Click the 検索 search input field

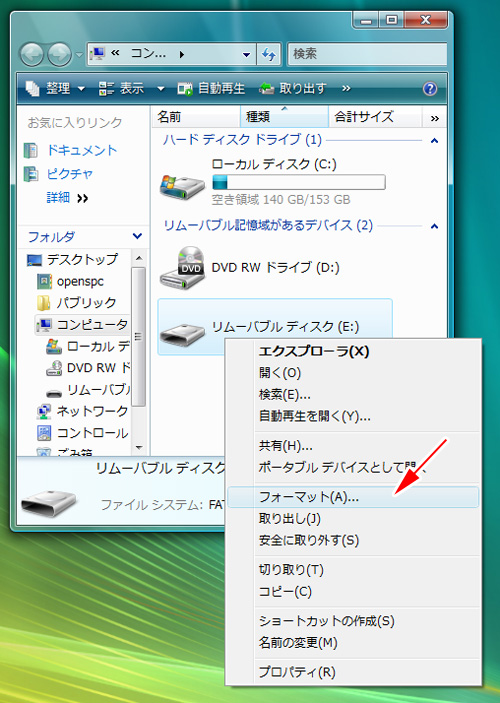[x=367, y=54]
